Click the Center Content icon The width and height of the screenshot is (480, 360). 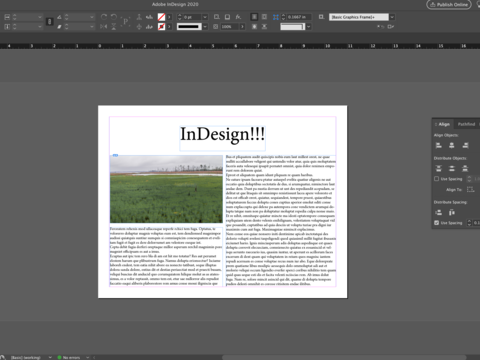pos(254,27)
